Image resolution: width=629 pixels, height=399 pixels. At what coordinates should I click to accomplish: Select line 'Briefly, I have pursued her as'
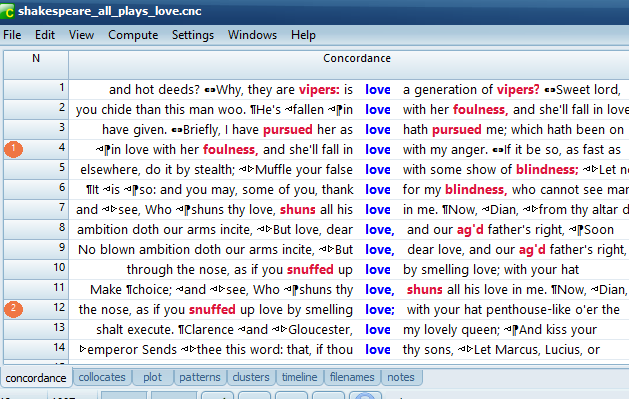point(349,130)
